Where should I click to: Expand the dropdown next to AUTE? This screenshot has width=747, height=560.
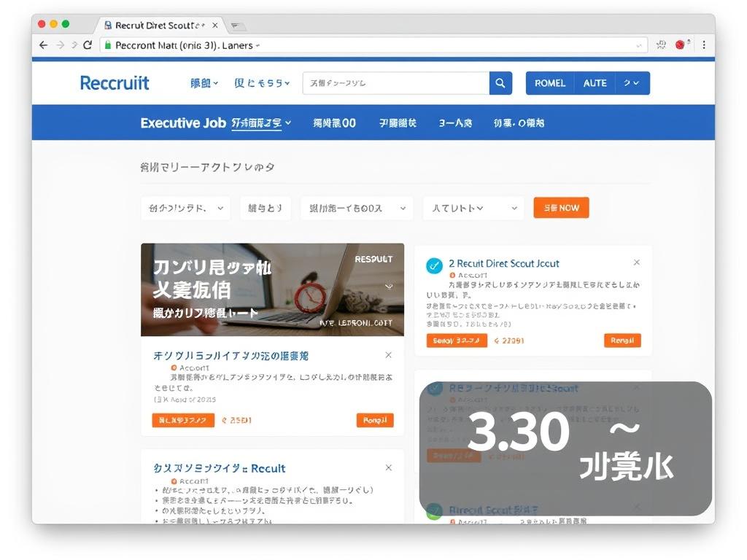[632, 83]
